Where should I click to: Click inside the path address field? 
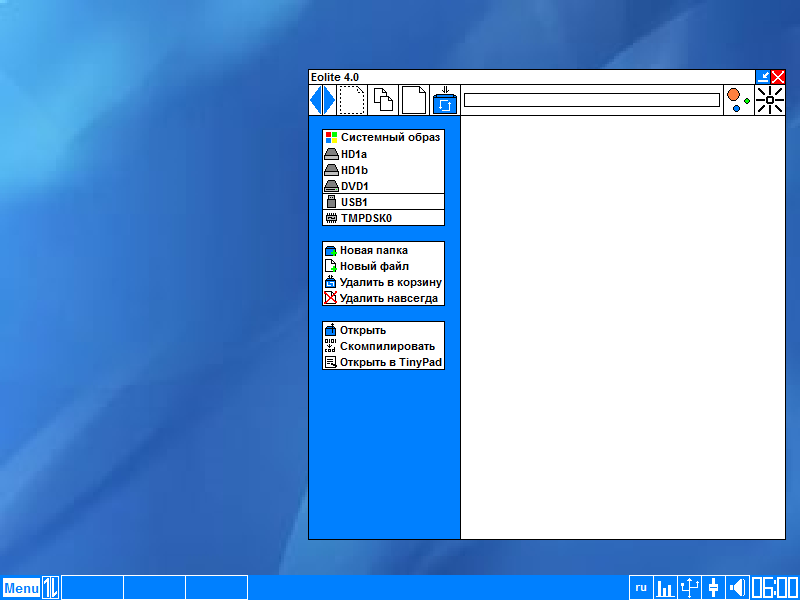pos(591,100)
